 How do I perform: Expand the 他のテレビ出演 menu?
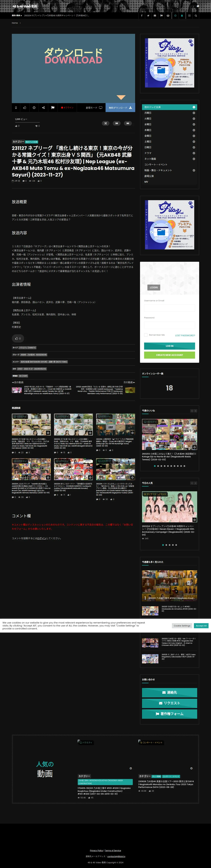pyautogui.click(x=170, y=107)
